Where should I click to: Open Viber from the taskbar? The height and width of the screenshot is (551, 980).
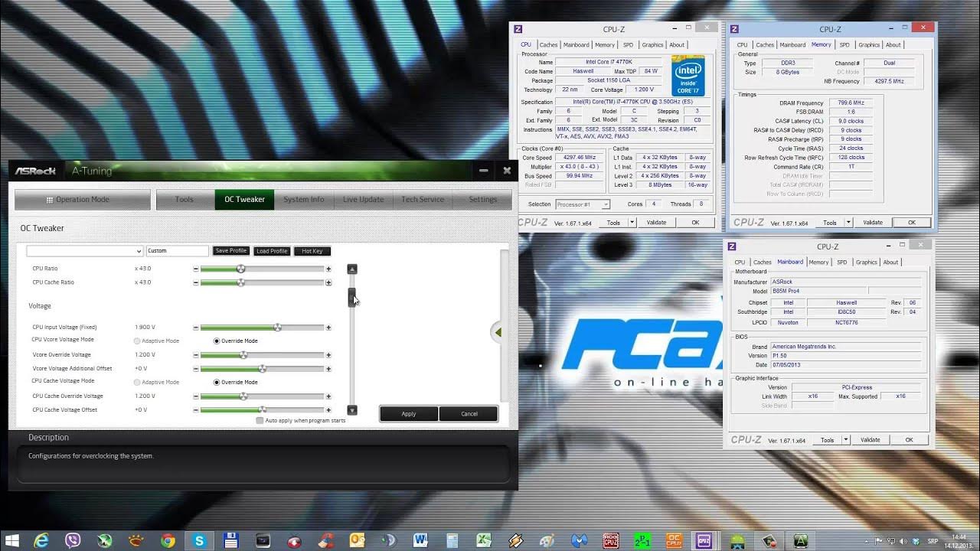[x=73, y=540]
